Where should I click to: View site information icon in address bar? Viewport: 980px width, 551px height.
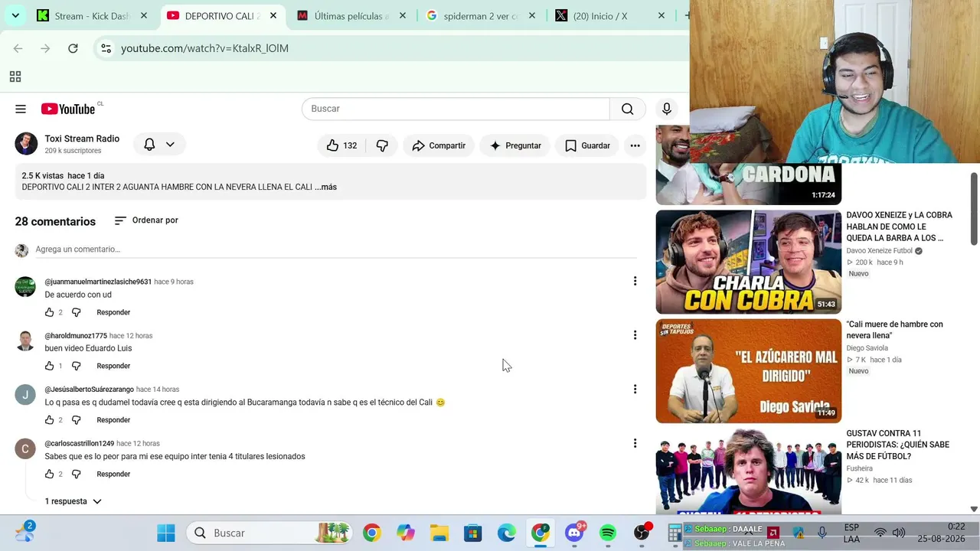click(106, 48)
